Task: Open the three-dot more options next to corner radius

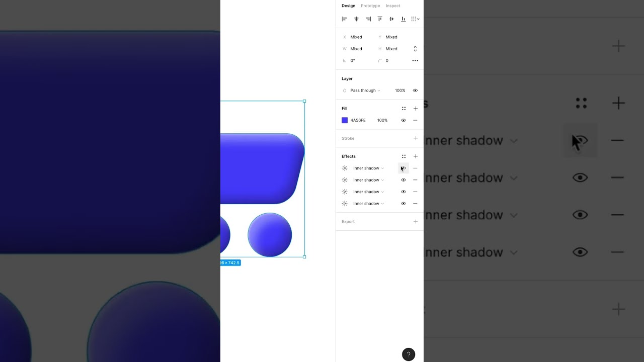Action: click(x=415, y=60)
